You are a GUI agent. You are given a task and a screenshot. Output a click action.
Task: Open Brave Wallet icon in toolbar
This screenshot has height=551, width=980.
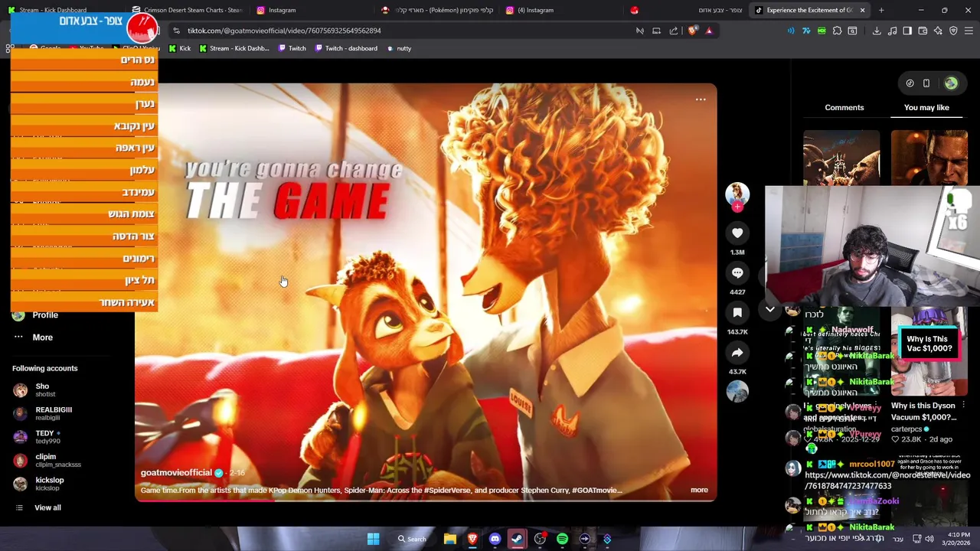[923, 31]
